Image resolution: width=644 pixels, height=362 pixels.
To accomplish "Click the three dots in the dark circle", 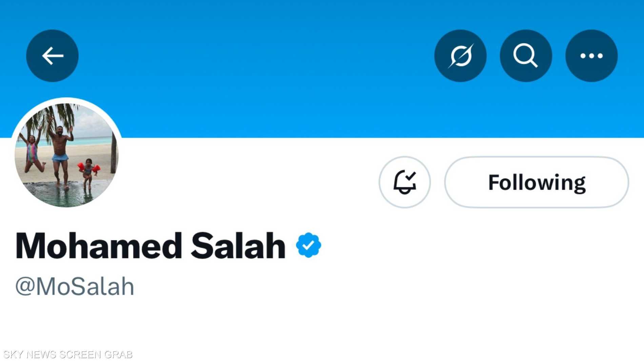I will point(591,56).
